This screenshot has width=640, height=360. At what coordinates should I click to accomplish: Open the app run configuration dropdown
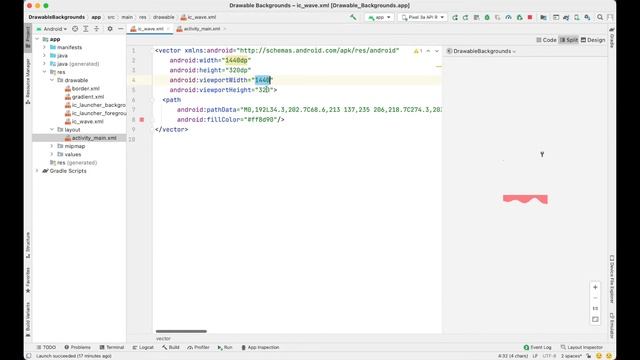click(380, 17)
